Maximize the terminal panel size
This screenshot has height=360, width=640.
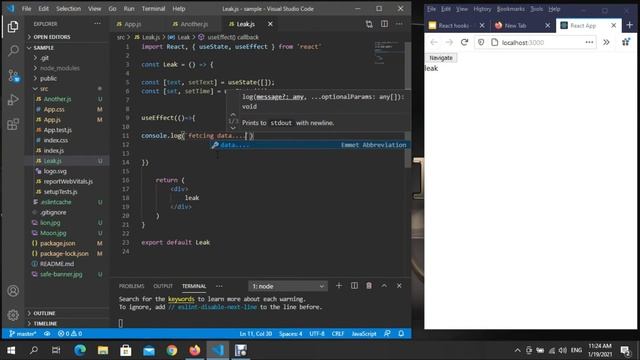[384, 286]
